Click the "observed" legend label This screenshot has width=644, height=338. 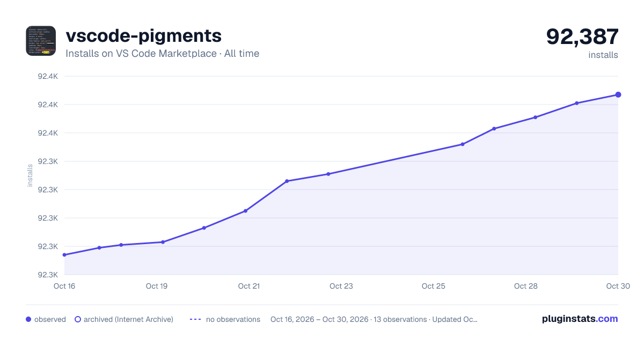tap(50, 319)
